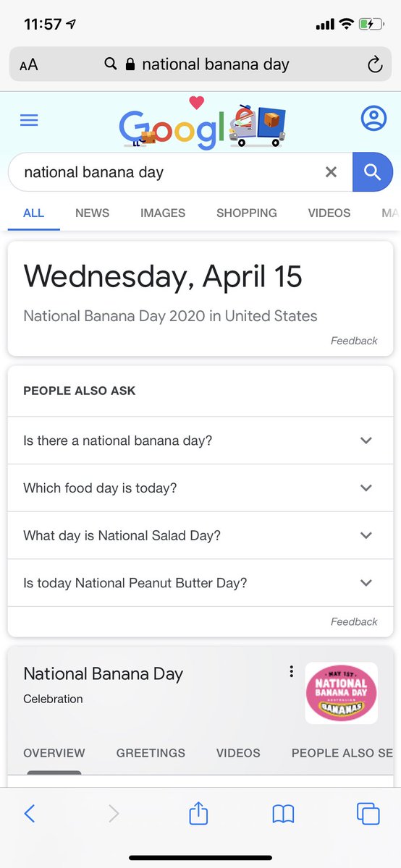Select the GREETINGS tab in knowledge panel
The image size is (401, 868).
point(151,753)
